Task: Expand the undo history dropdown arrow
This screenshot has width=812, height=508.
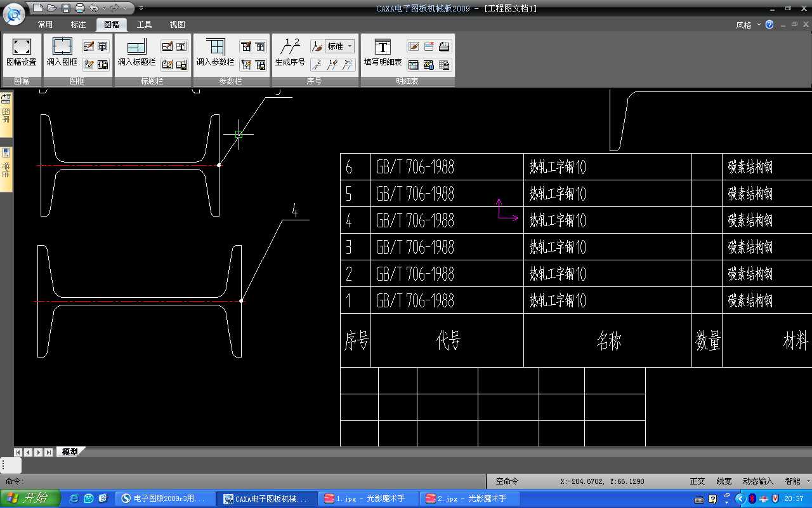Action: [103, 8]
